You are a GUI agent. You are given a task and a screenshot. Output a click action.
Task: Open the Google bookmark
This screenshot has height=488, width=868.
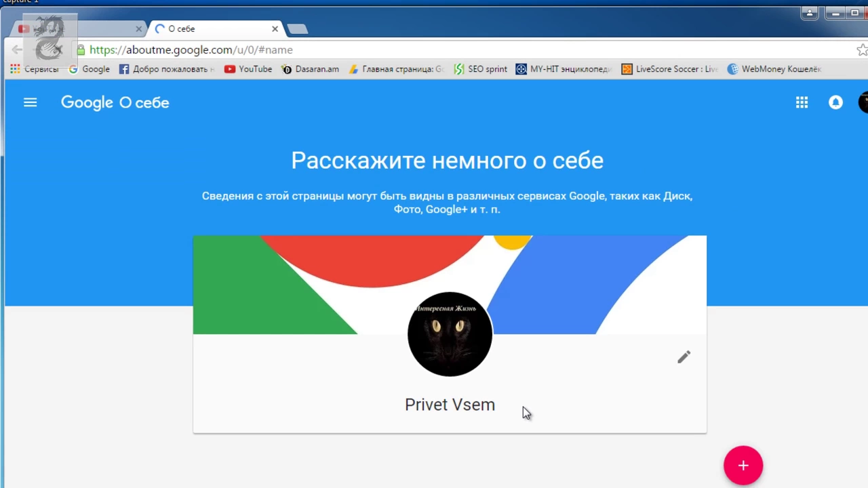pyautogui.click(x=89, y=69)
